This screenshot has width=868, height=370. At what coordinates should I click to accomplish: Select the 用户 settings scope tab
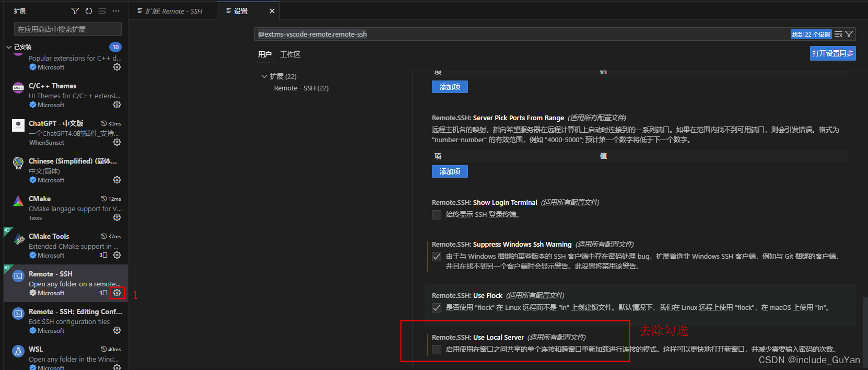click(265, 54)
